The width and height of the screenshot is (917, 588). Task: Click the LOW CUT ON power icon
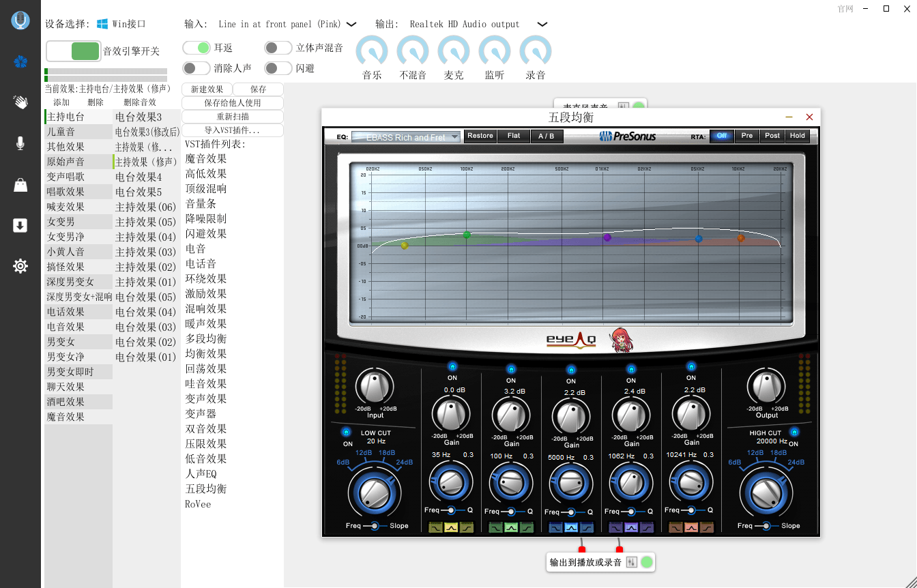tap(347, 432)
